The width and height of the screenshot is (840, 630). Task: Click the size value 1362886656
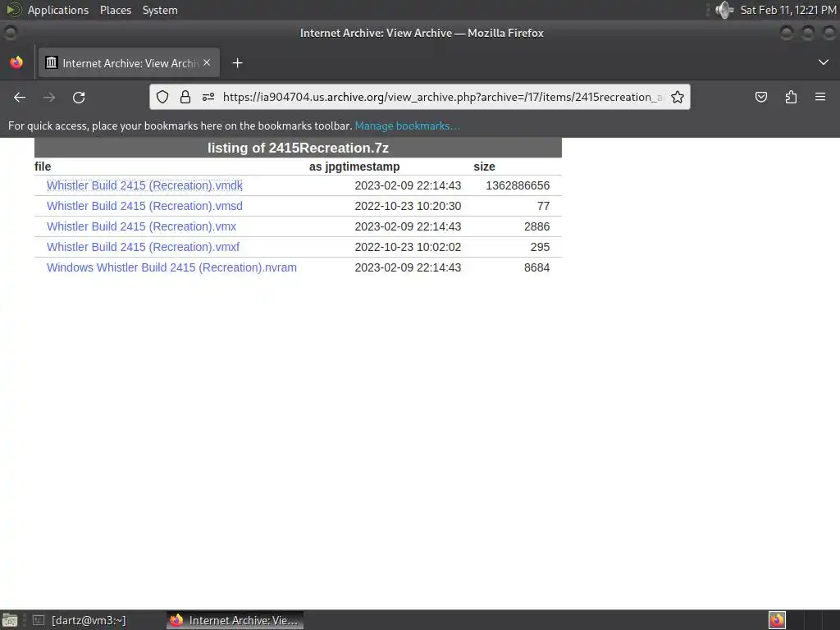point(518,185)
